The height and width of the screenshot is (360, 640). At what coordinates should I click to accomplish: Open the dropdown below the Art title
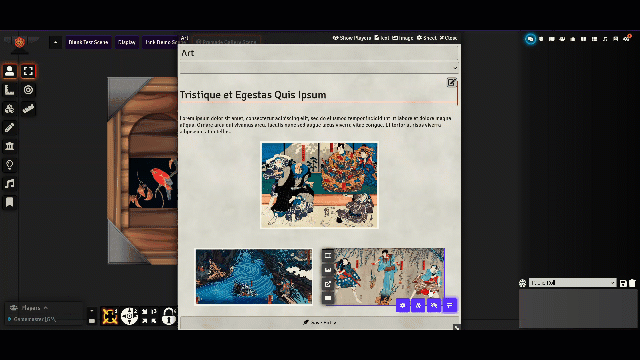(319, 68)
